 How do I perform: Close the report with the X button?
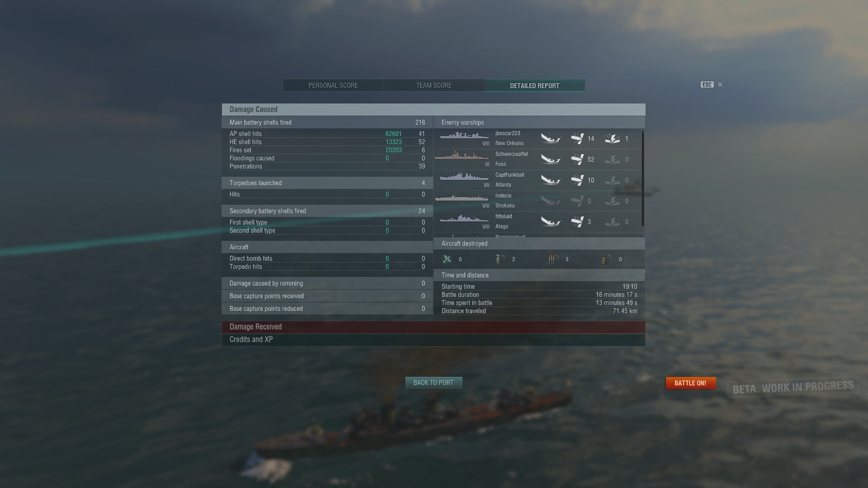click(720, 84)
